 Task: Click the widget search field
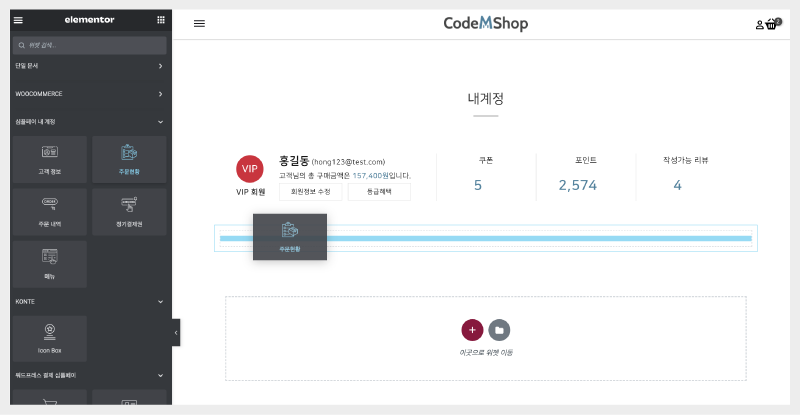pyautogui.click(x=90, y=45)
